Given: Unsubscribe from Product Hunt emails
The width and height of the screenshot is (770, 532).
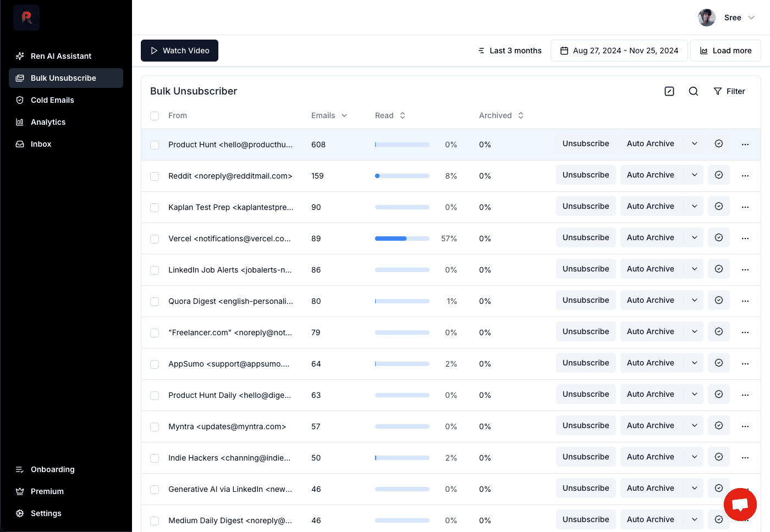Looking at the screenshot, I should point(586,143).
